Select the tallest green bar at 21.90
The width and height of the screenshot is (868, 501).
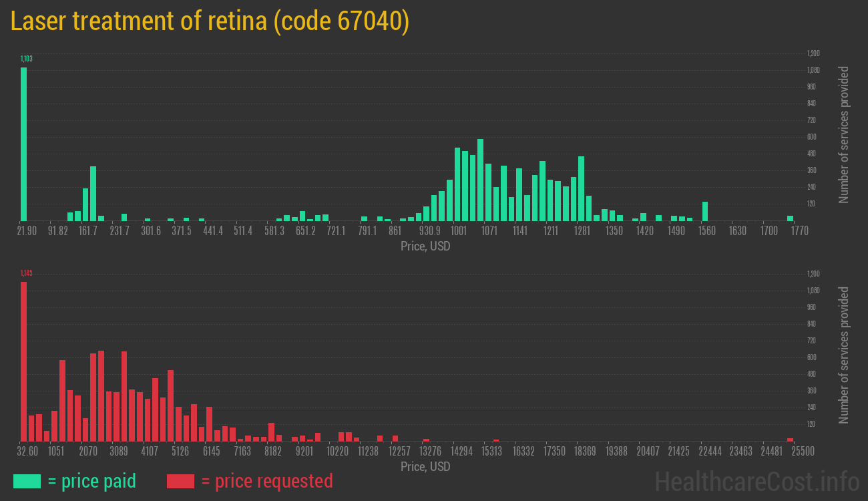[x=24, y=144]
